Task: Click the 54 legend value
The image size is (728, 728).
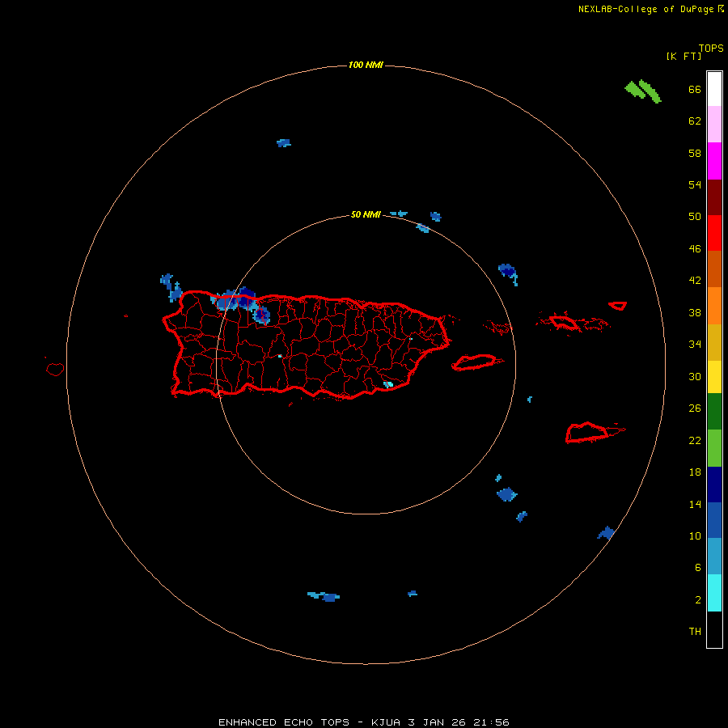Action: [695, 184]
